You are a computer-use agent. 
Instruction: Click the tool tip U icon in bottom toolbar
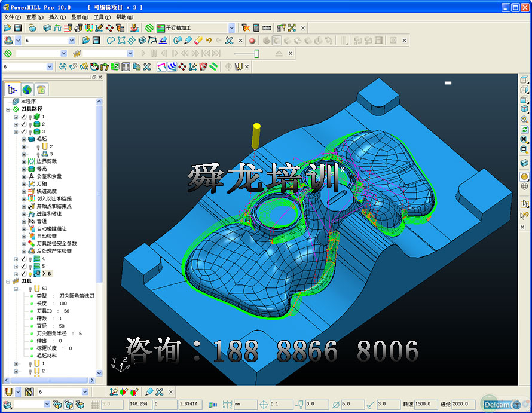(8, 392)
